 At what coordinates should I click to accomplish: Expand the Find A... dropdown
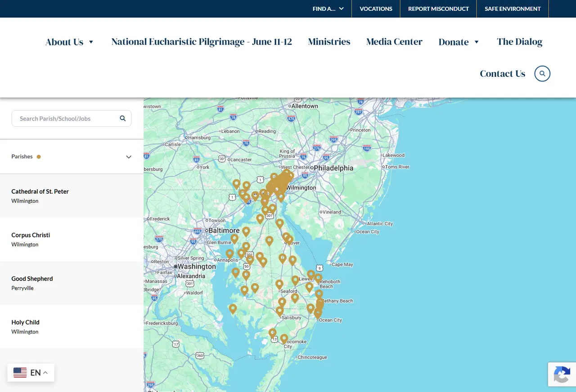tap(328, 9)
